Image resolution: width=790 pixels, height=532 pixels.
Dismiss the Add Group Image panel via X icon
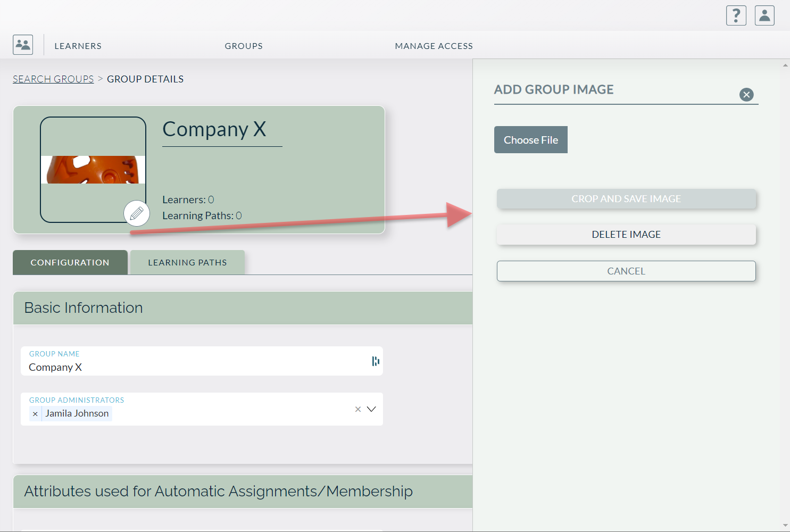746,95
